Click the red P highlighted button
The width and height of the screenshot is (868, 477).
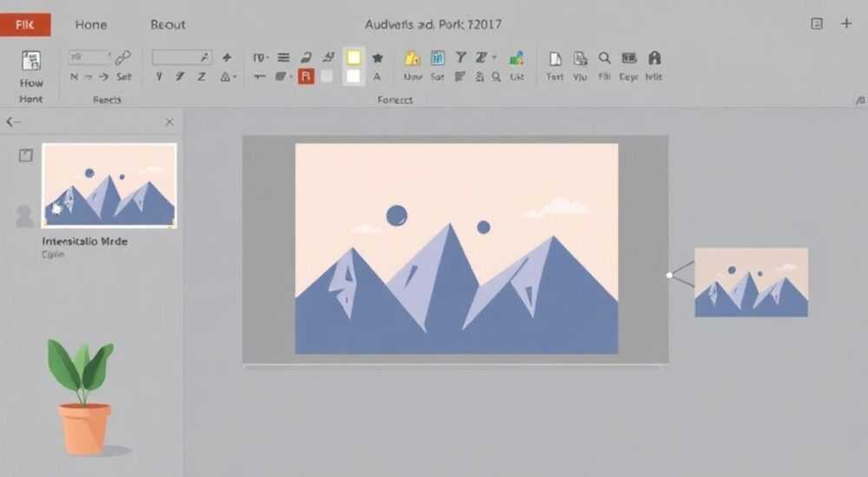[306, 76]
